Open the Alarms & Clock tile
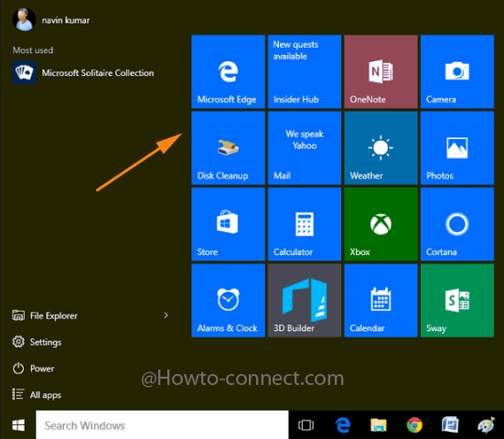 tap(228, 301)
